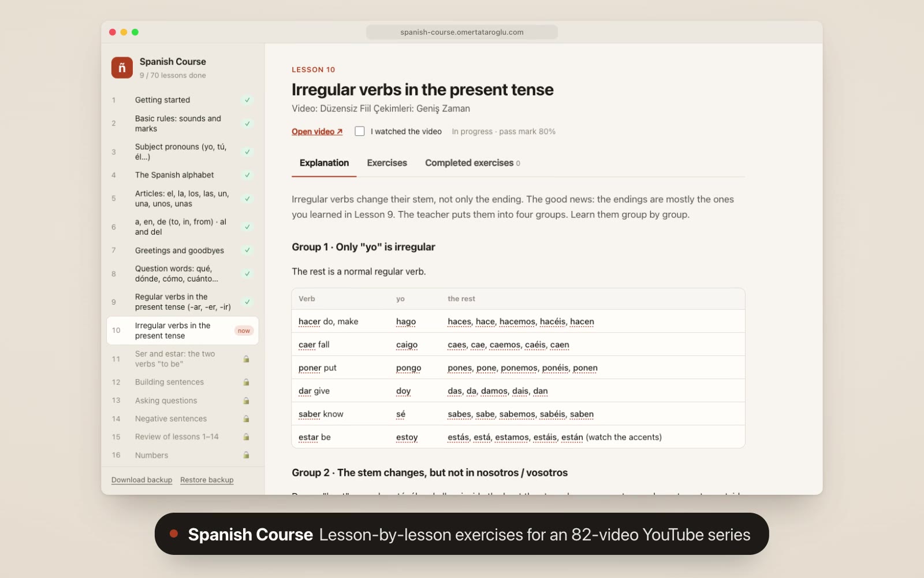Open video link for Lesson 10
The image size is (924, 578).
tap(317, 132)
